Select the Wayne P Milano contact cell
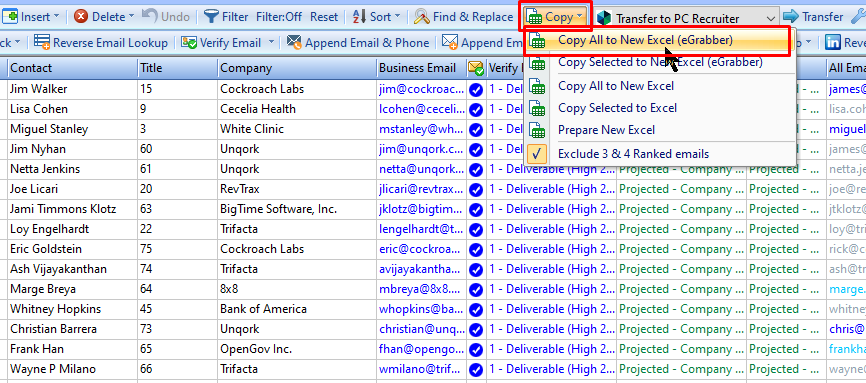 pyautogui.click(x=72, y=369)
